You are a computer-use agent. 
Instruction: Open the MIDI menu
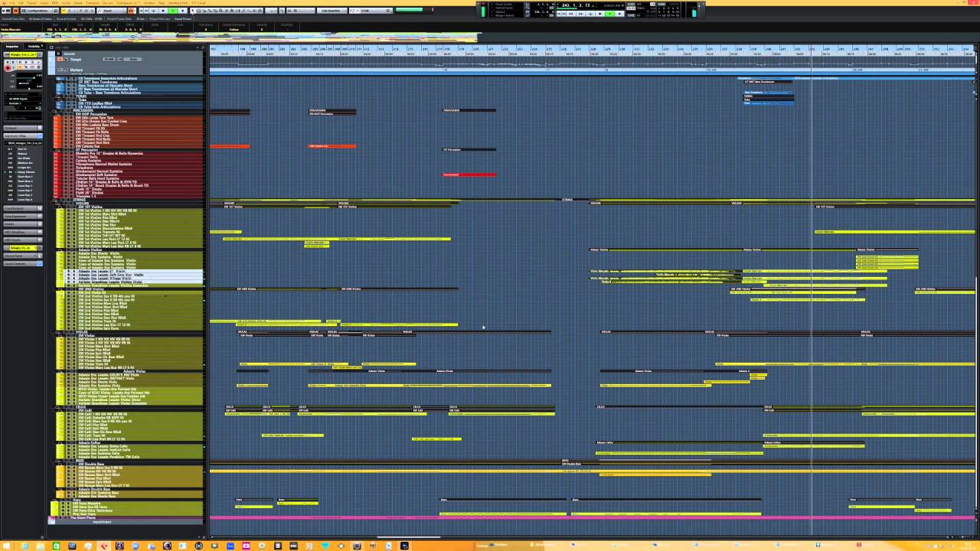tap(55, 3)
